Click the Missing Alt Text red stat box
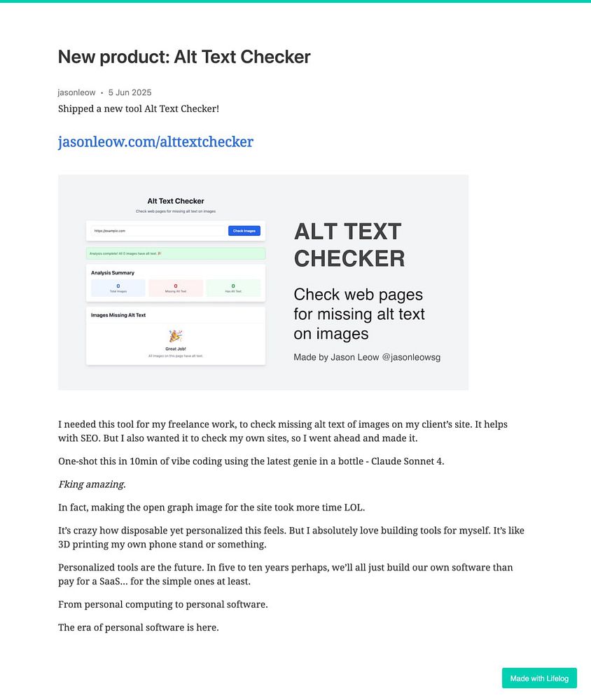This screenshot has height=700, width=591. coord(176,288)
